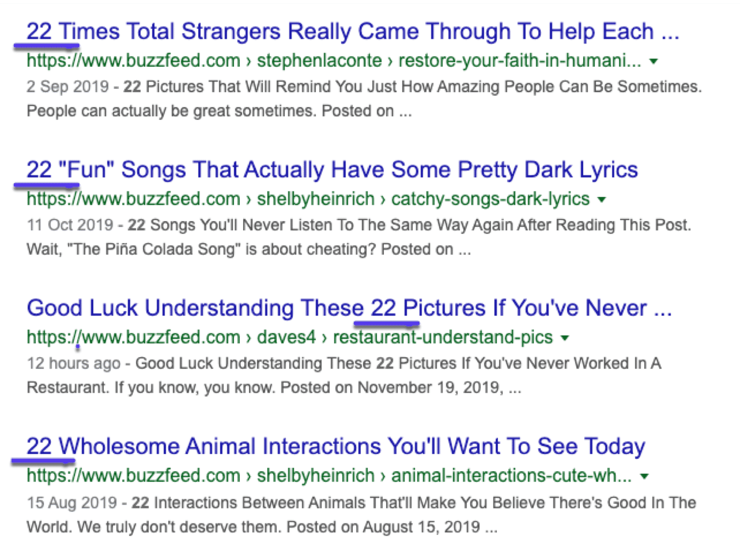Click the date "12 hours ago" snippet text

[74, 363]
